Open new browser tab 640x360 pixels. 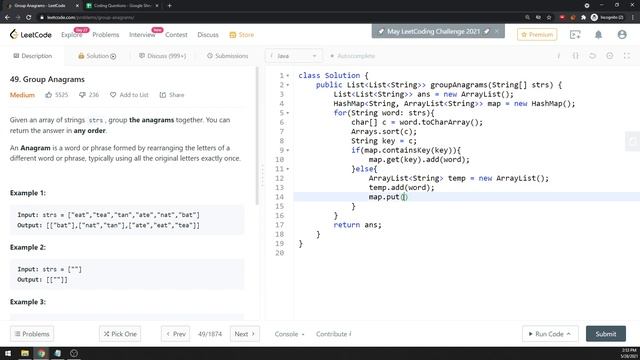pos(169,6)
